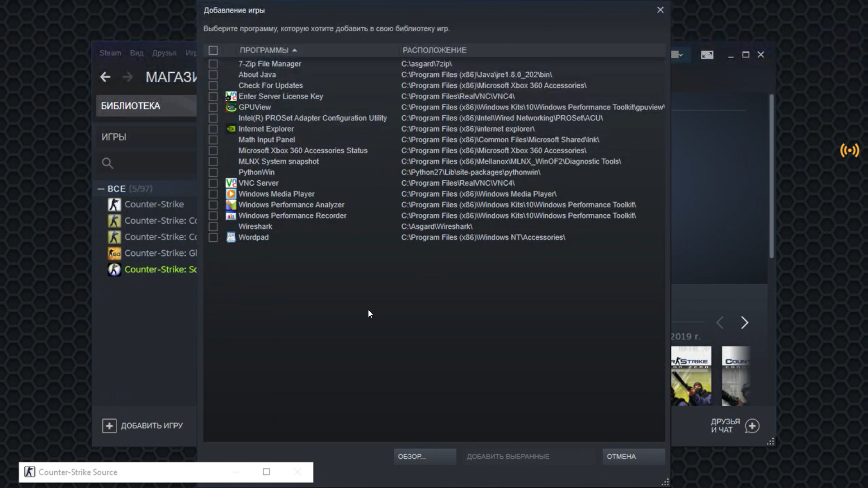
Task: Show previous item with left chevron
Action: click(720, 323)
